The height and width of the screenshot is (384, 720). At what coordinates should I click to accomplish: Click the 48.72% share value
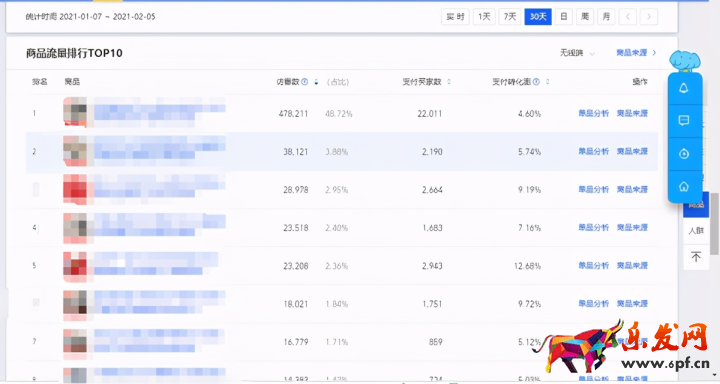(338, 113)
